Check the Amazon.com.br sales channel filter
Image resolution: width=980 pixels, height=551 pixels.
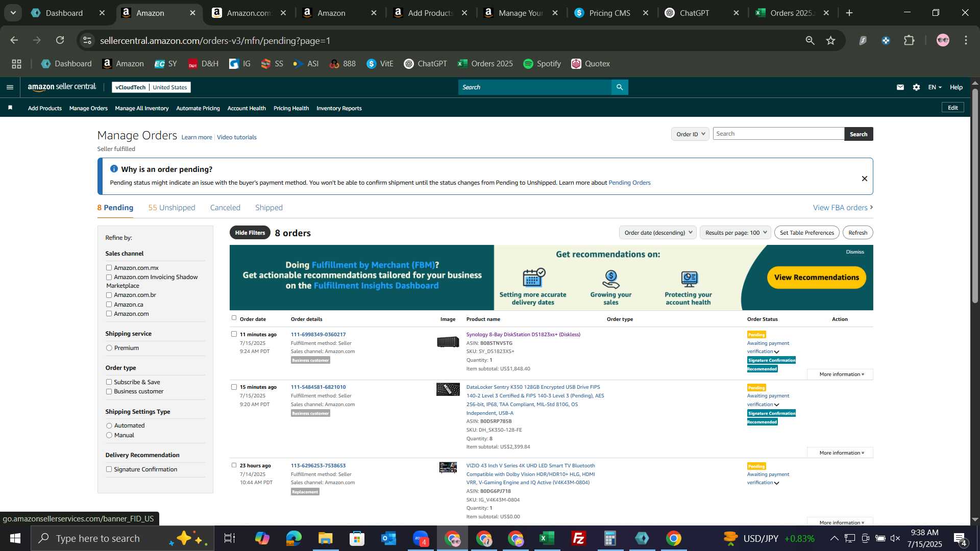pos(109,295)
